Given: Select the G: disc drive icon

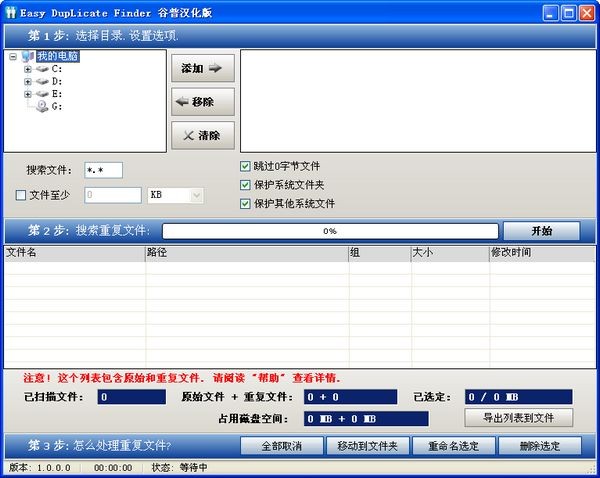Looking at the screenshot, I should coord(42,105).
